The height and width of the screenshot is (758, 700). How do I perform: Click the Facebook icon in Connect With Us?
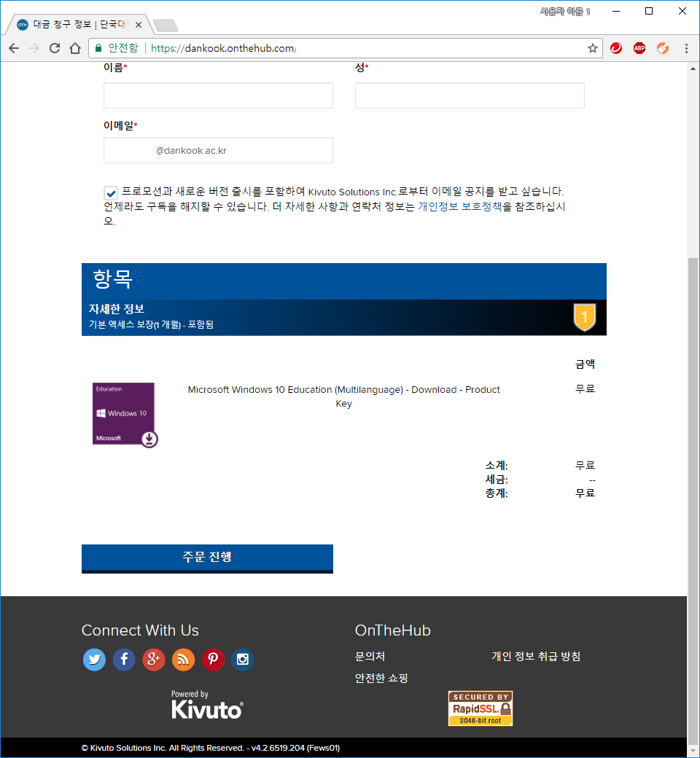(124, 660)
